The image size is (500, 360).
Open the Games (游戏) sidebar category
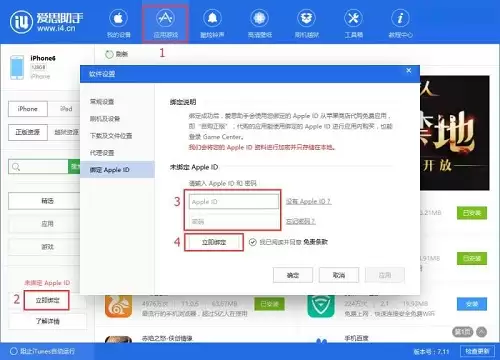click(x=44, y=247)
